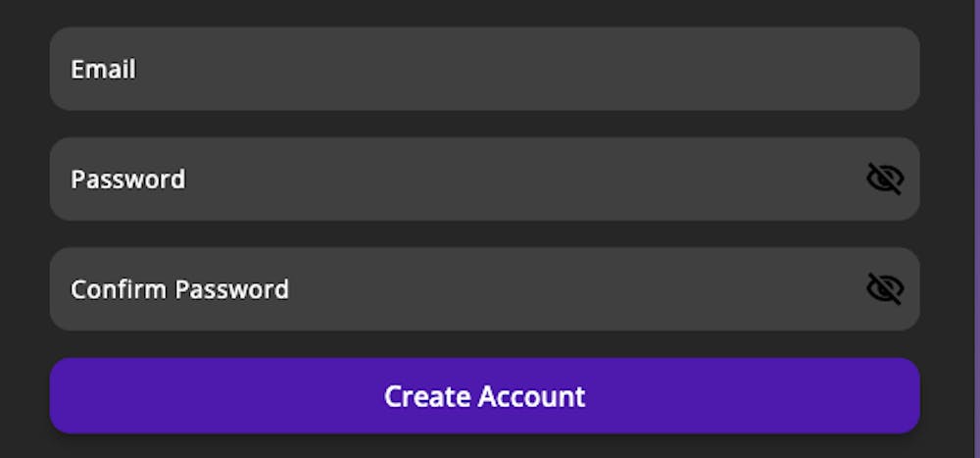This screenshot has width=980, height=458.
Task: Click the Email placeholder text
Action: coord(103,70)
